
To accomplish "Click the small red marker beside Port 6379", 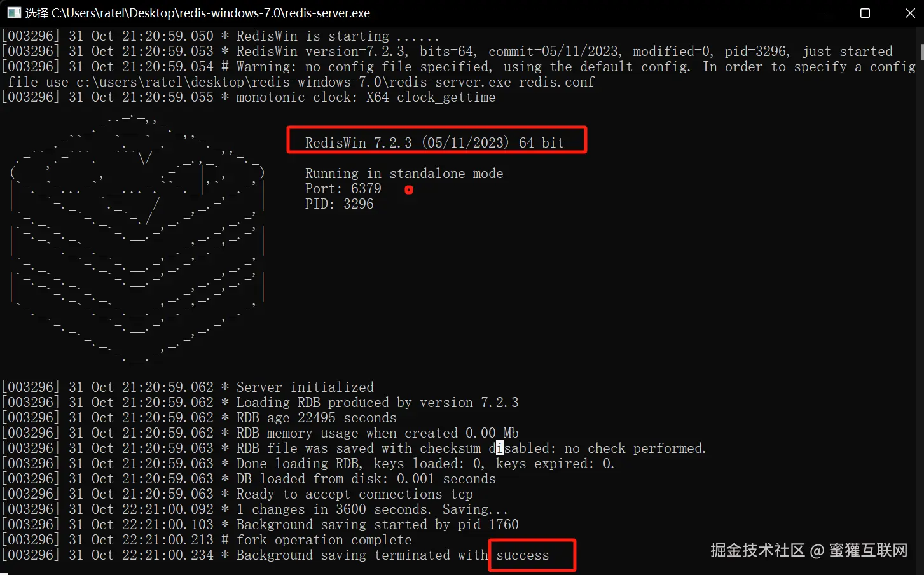I will coord(409,190).
